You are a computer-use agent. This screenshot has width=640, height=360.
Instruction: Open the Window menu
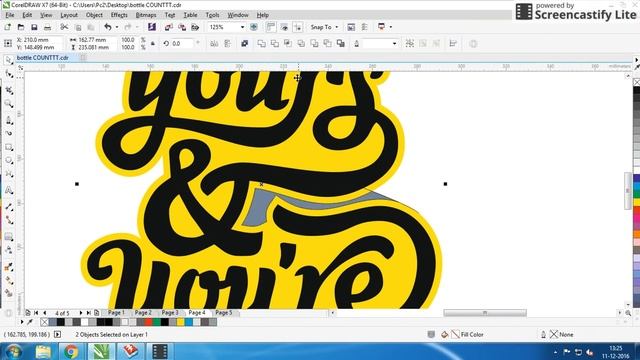[x=238, y=15]
